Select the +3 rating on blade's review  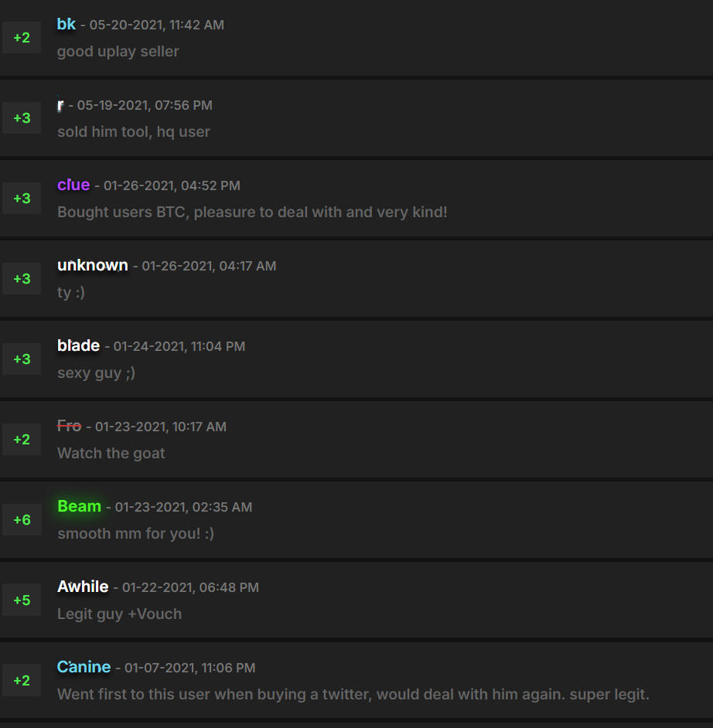22,359
